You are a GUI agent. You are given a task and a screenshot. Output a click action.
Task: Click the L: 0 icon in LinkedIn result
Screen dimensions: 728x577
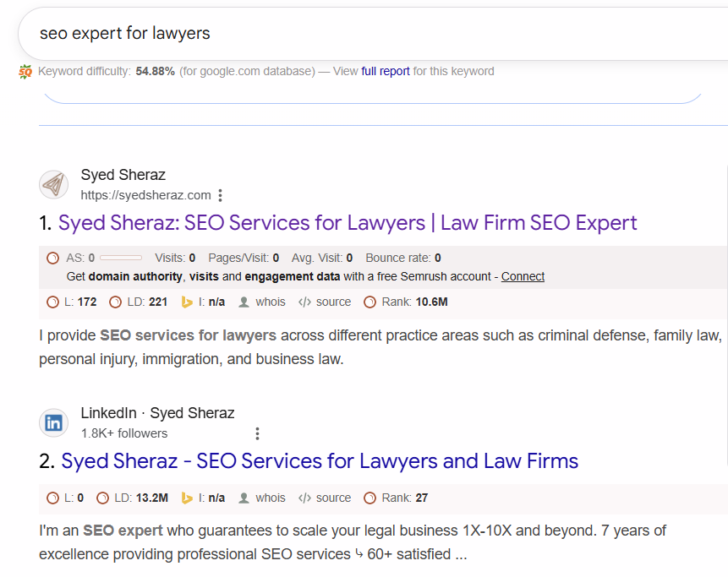coord(53,498)
